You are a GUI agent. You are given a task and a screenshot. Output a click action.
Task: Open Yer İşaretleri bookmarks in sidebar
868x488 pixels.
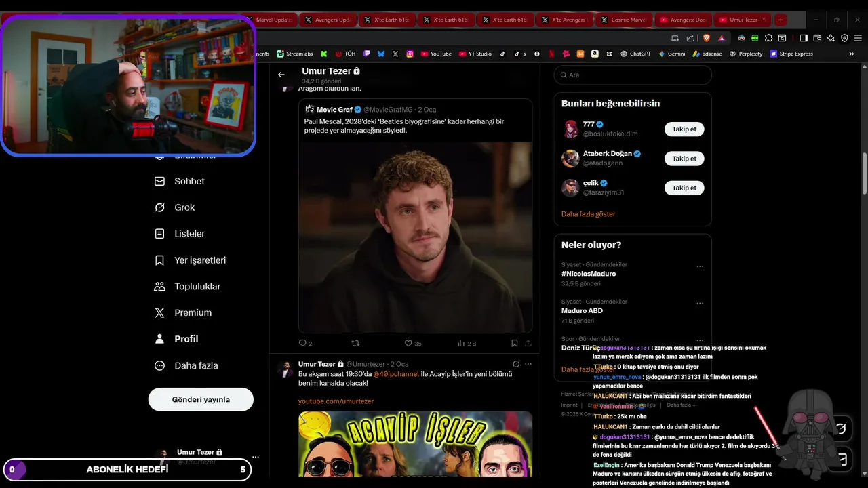tap(191, 260)
